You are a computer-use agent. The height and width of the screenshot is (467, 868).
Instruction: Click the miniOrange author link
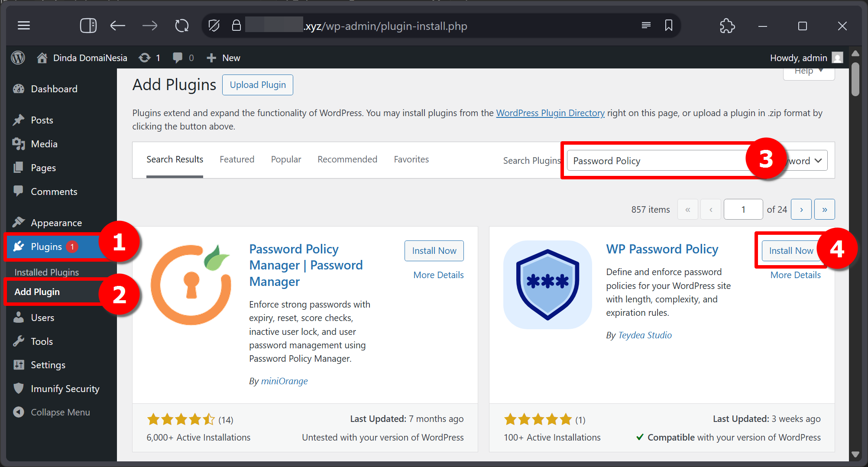coord(284,381)
